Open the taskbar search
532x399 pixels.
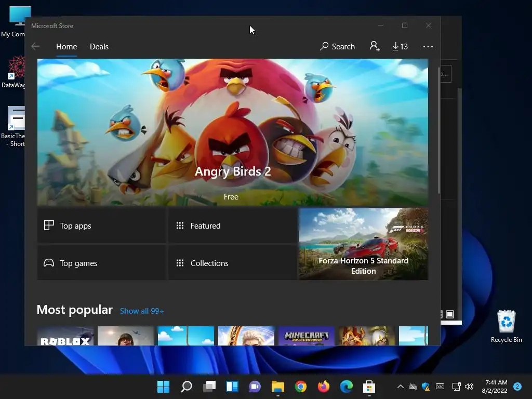[x=187, y=387]
